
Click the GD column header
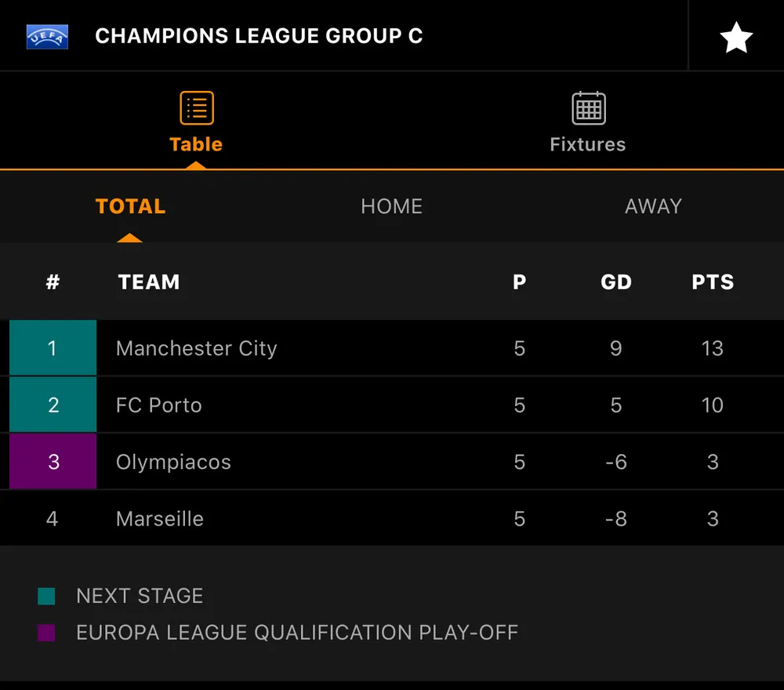click(x=616, y=282)
